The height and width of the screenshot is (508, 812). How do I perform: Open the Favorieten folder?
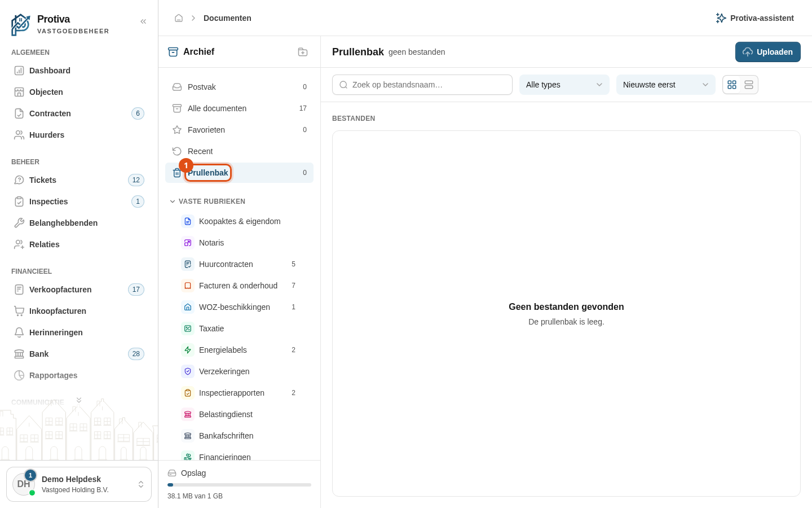click(x=239, y=130)
